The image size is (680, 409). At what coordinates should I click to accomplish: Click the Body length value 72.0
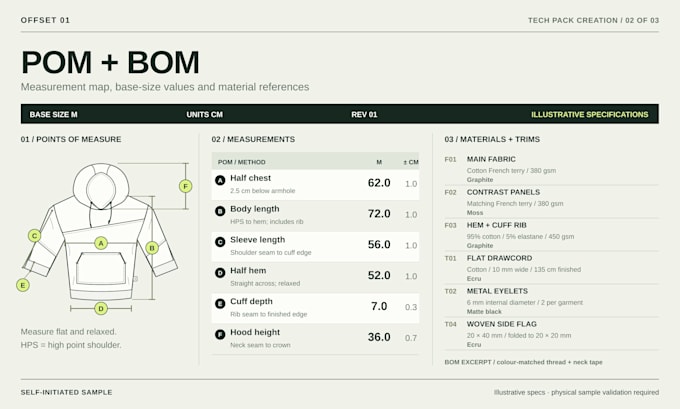(x=379, y=214)
